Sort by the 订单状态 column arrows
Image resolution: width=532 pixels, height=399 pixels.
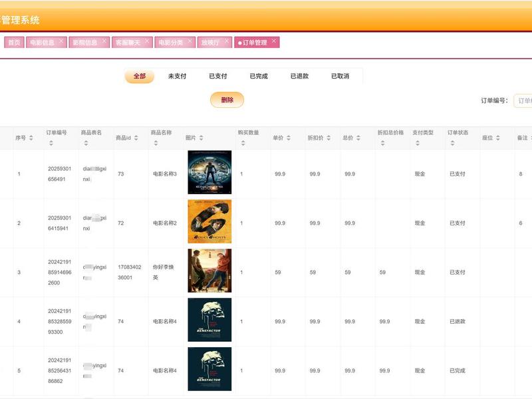pyautogui.click(x=453, y=143)
